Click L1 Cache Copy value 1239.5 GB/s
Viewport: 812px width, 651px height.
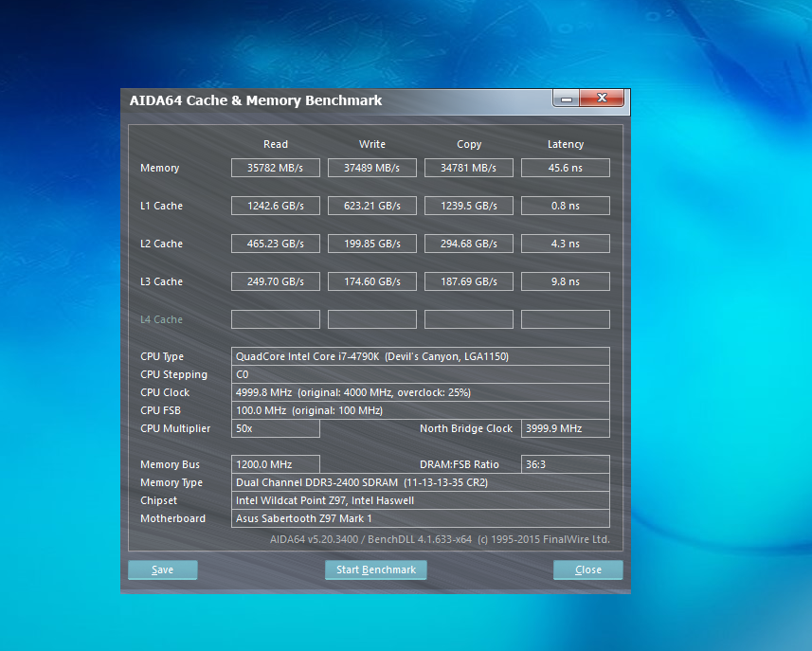click(469, 206)
